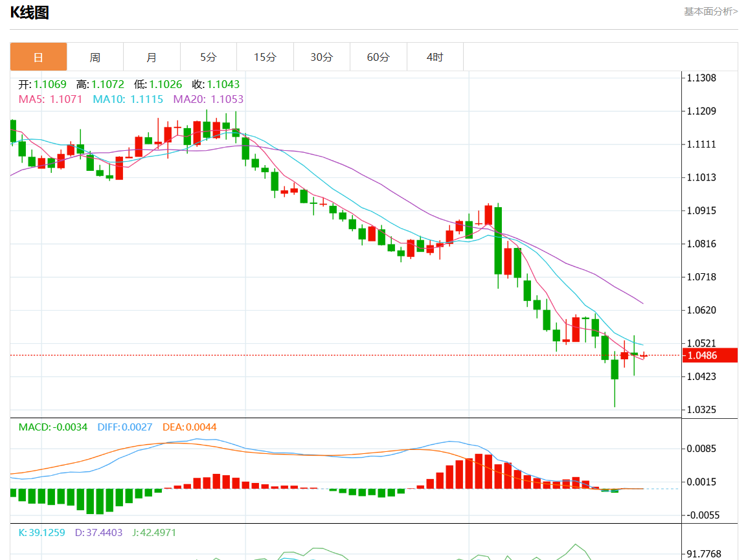
Task: Click the active orange 日 daily tab
Action: pos(38,57)
